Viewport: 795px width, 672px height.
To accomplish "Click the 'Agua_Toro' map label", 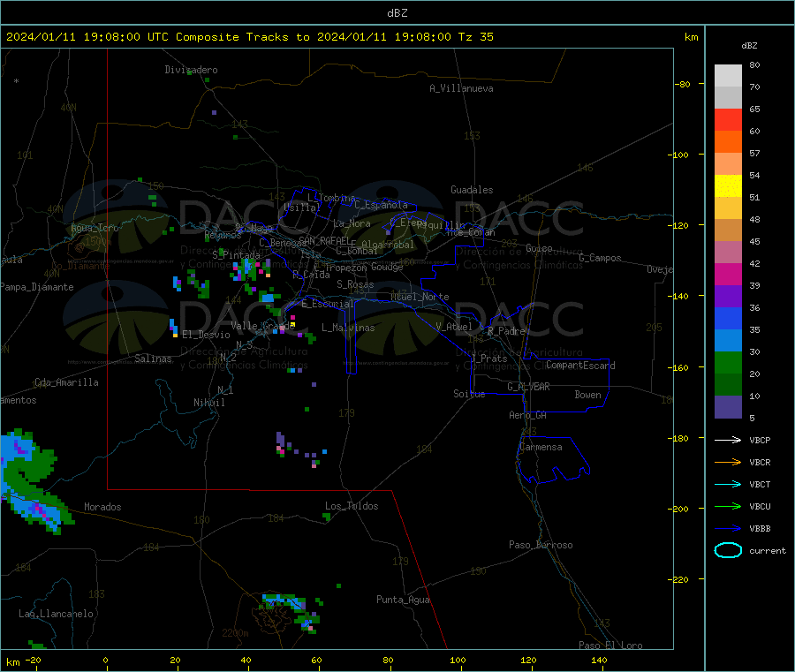I will [x=95, y=228].
